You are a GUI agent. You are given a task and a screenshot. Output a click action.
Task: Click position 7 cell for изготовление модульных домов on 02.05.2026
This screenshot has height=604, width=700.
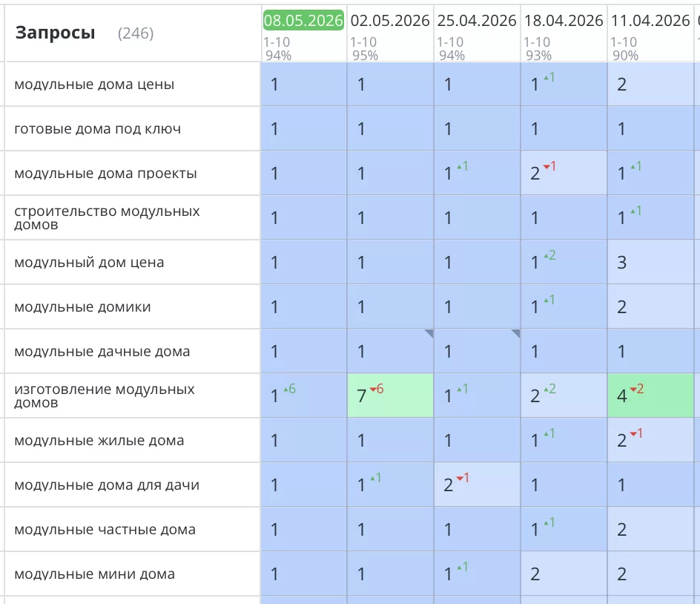coord(390,395)
